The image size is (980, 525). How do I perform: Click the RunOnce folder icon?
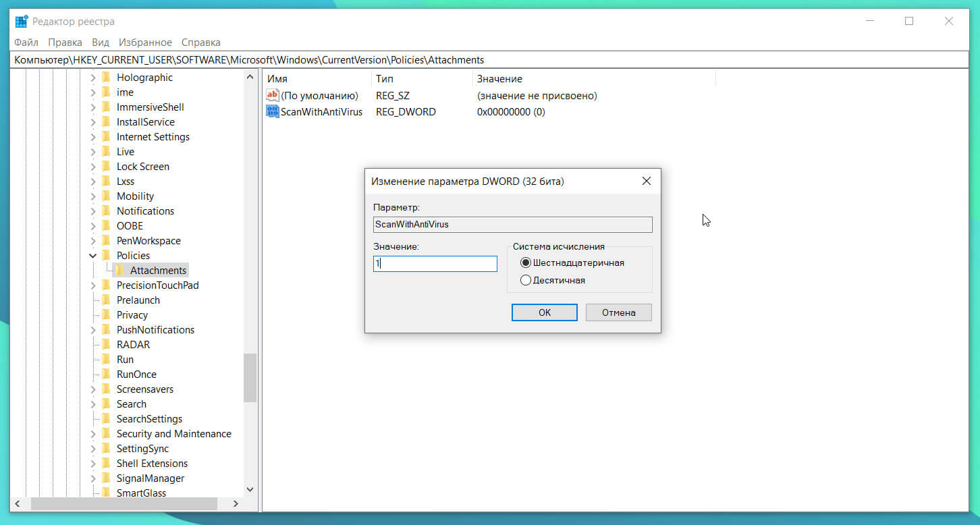106,374
